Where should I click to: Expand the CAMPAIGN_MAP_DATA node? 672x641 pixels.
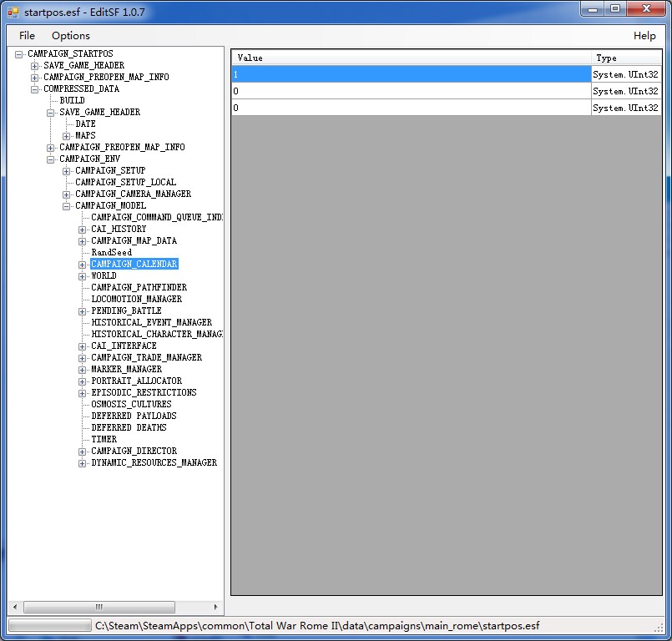point(83,241)
